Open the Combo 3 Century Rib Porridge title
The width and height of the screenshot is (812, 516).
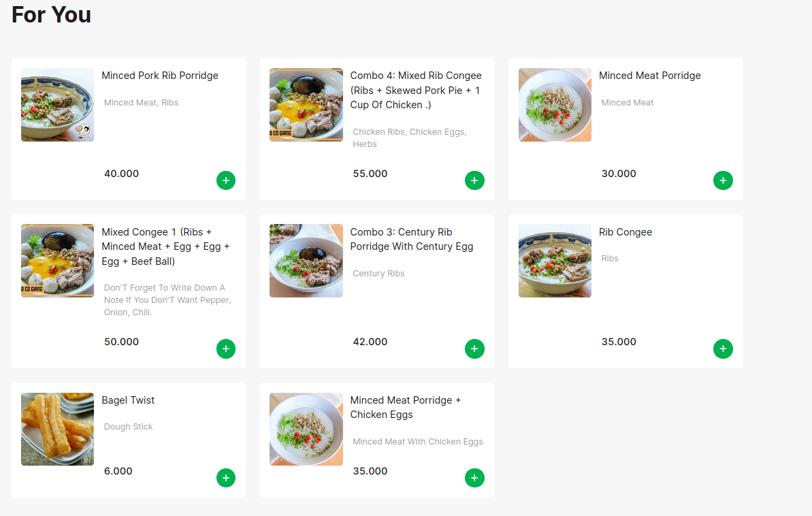click(x=412, y=240)
